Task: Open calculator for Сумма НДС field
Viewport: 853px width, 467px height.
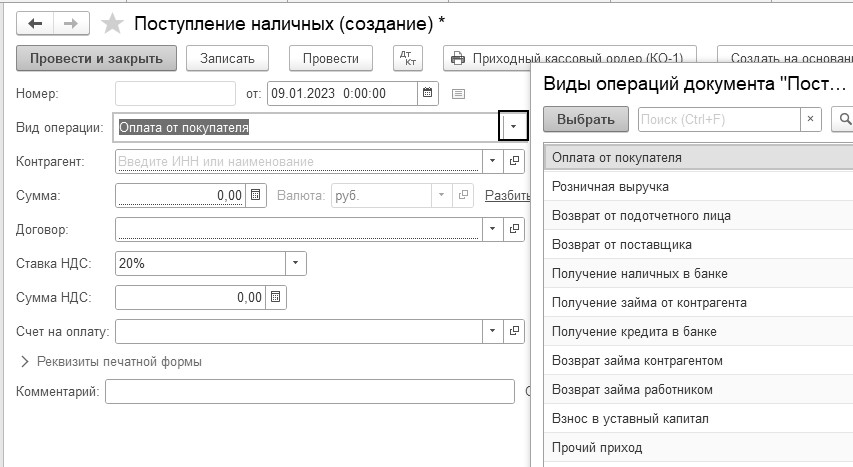Action: click(x=276, y=297)
